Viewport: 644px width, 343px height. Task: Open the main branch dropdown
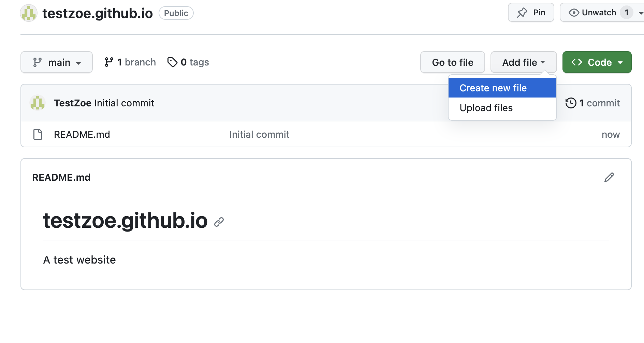(57, 62)
